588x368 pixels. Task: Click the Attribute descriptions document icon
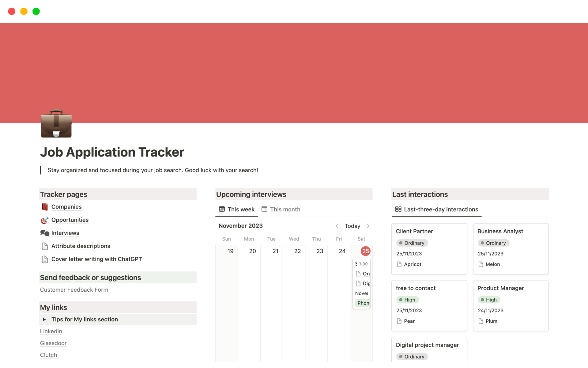tap(45, 246)
